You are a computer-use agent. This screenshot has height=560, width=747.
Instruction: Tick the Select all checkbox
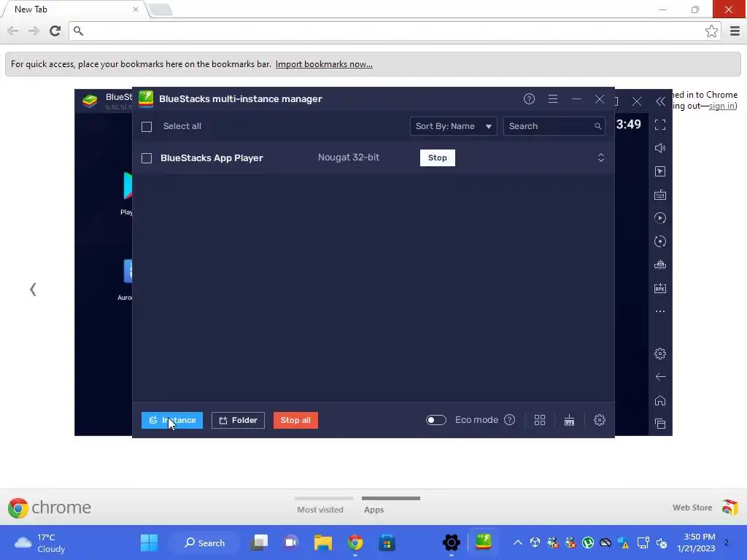(x=147, y=127)
